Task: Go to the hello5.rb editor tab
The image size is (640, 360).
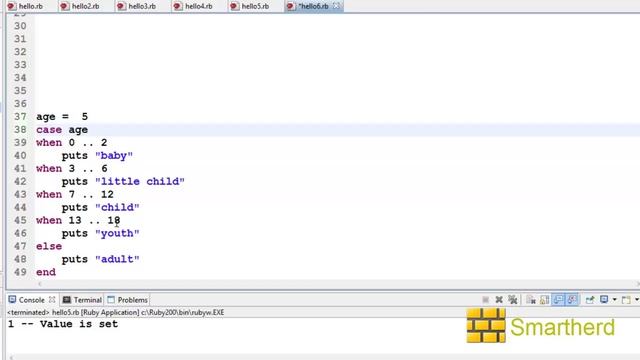Action: click(249, 6)
